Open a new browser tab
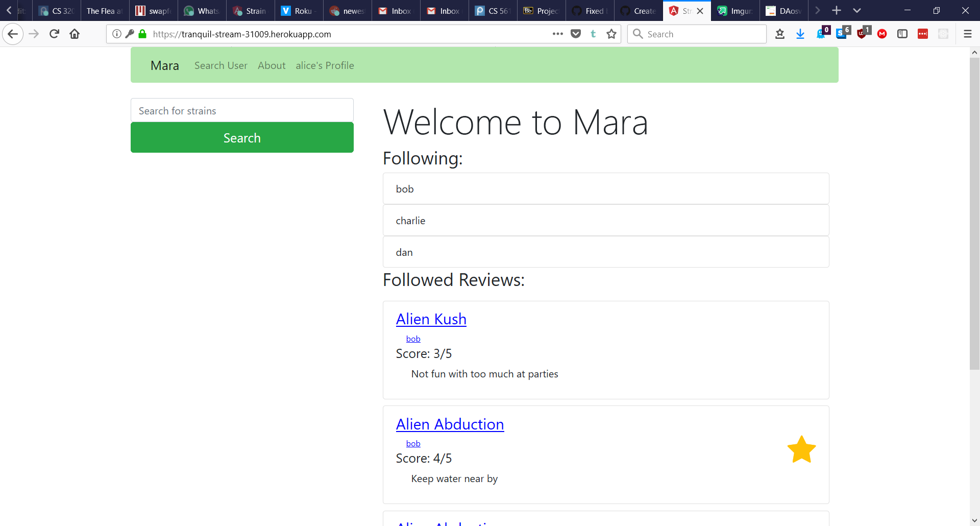The width and height of the screenshot is (980, 526). [836, 11]
